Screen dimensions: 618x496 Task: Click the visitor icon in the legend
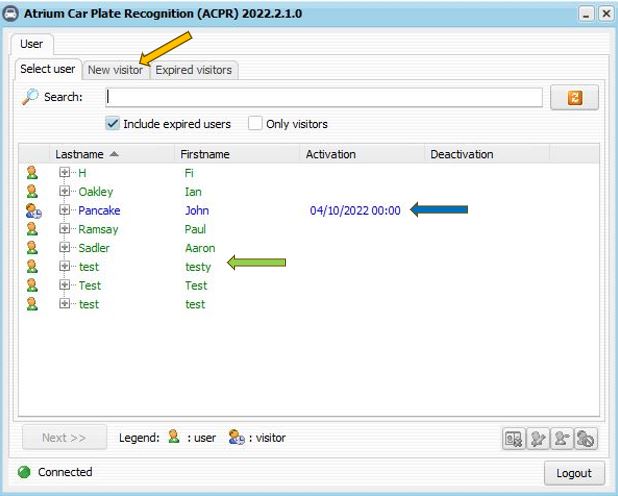236,437
